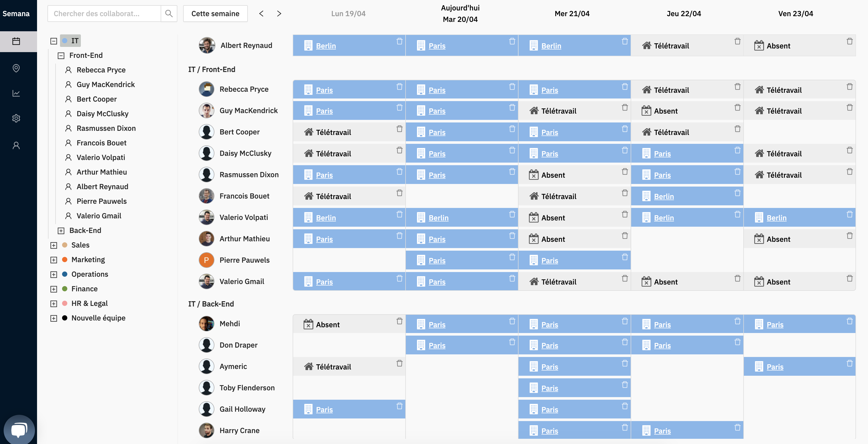868x444 pixels.
Task: Open the location pin sidebar icon
Action: (x=16, y=68)
